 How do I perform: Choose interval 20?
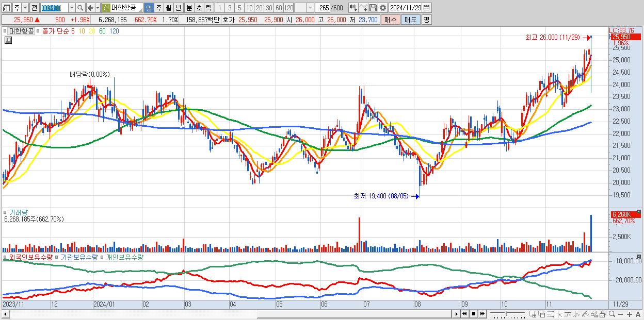pyautogui.click(x=259, y=8)
